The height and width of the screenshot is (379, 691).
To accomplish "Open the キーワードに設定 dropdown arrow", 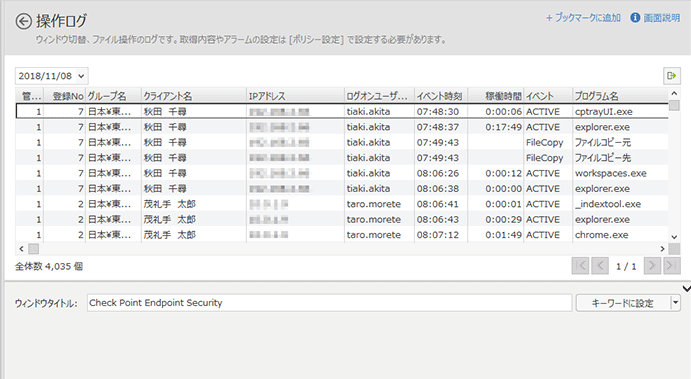I will coord(675,303).
